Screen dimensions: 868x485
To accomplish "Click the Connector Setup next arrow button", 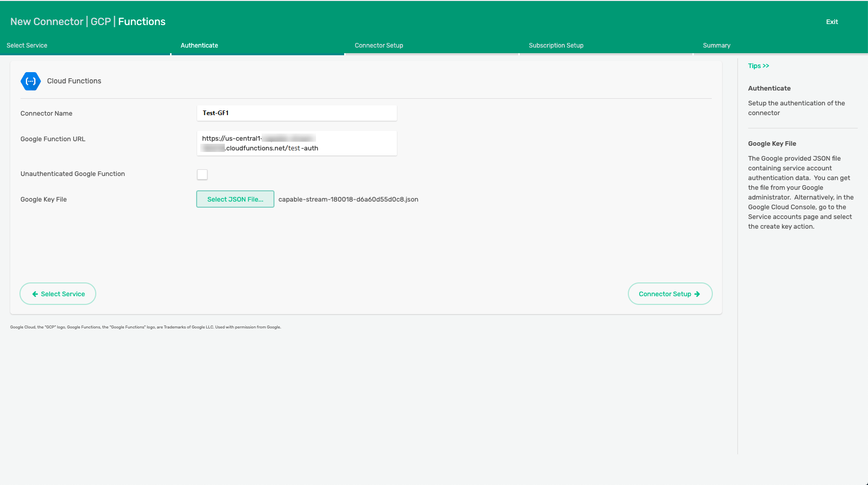I will [x=670, y=294].
